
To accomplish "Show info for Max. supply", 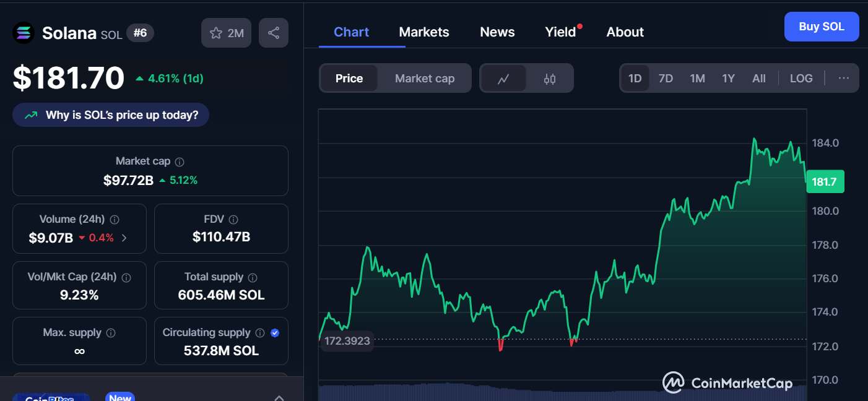I will (x=111, y=333).
